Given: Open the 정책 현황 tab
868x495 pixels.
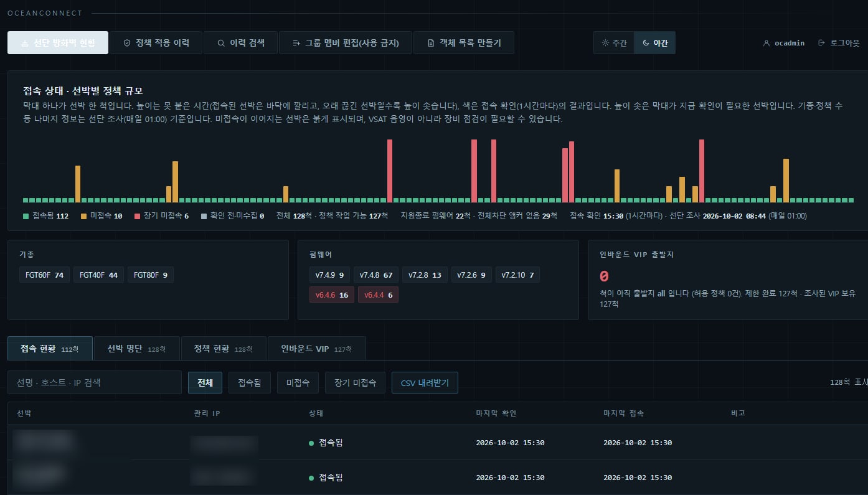Looking at the screenshot, I should (224, 349).
